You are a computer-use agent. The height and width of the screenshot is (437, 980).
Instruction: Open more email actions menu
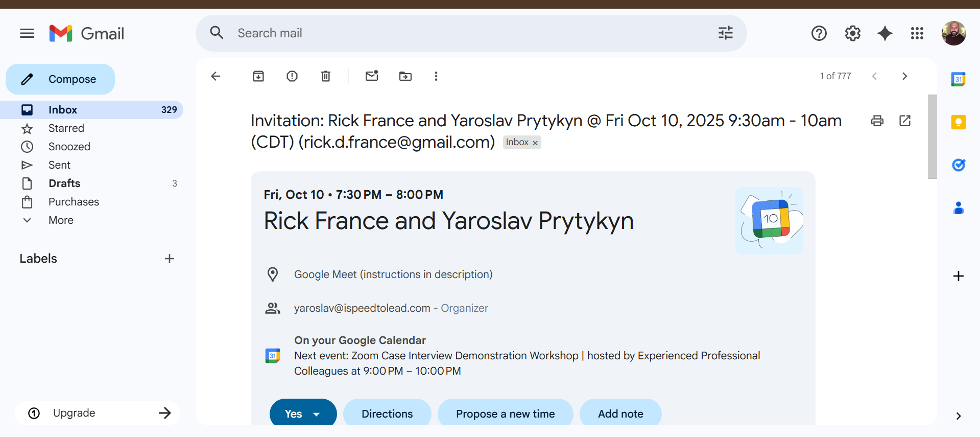436,76
